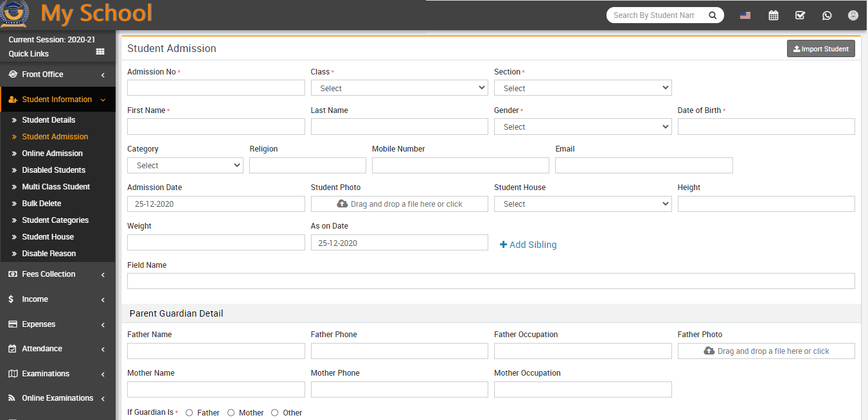
Task: Click the search magnifier icon
Action: tap(713, 15)
